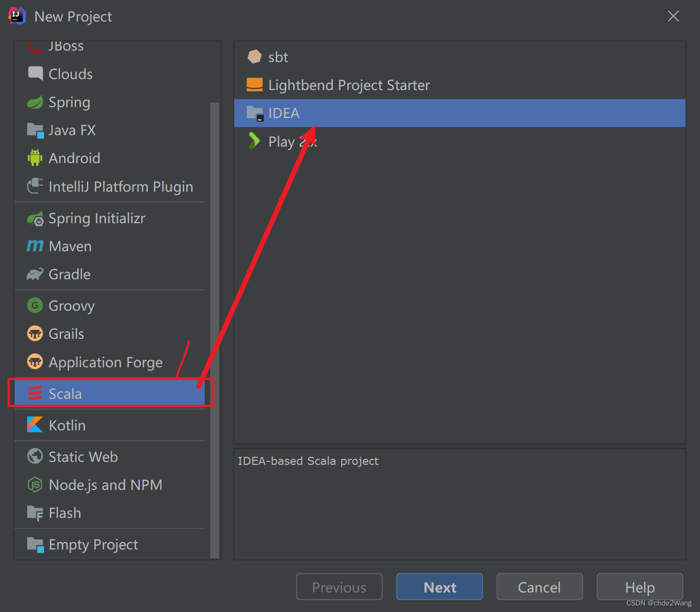Click the sbt hexagon icon

(x=255, y=57)
